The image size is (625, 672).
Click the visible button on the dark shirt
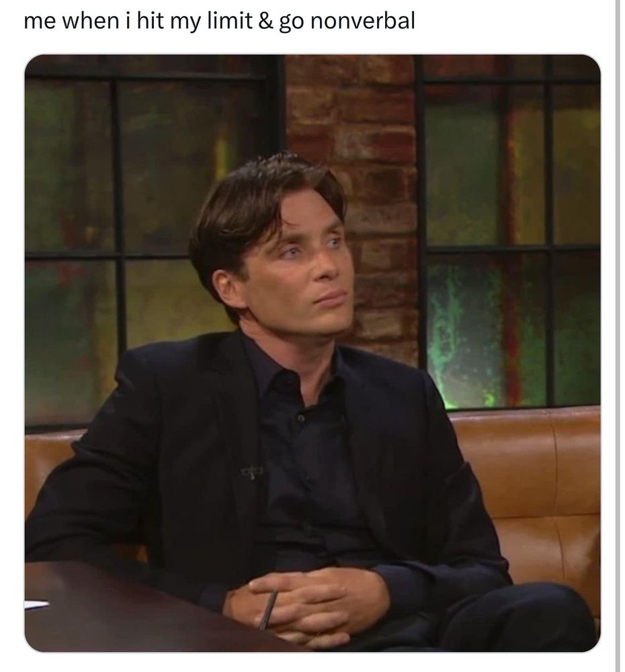[x=301, y=418]
